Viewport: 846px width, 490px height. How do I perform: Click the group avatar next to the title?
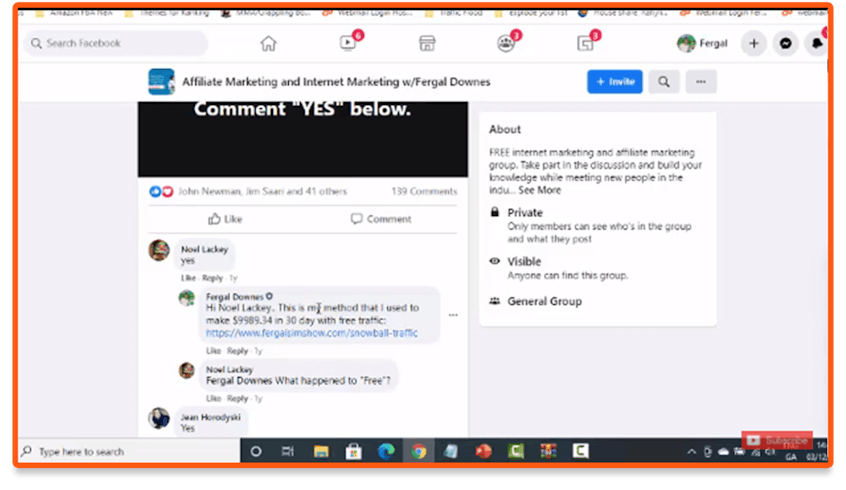tap(161, 81)
